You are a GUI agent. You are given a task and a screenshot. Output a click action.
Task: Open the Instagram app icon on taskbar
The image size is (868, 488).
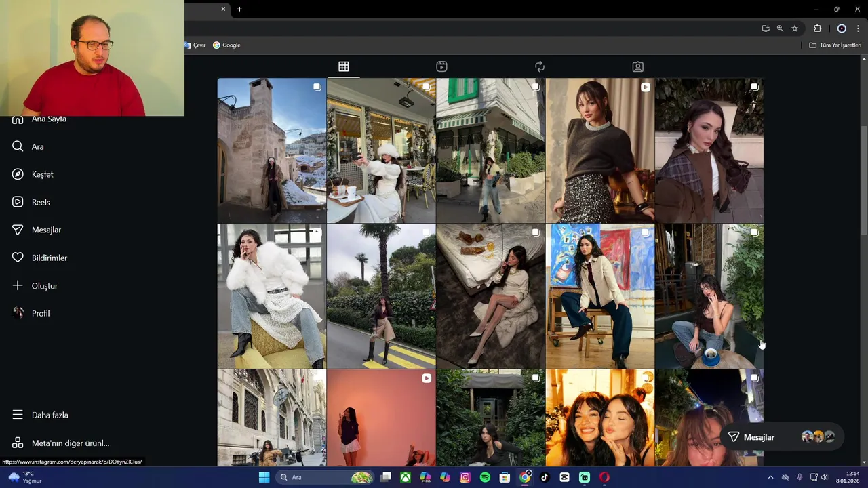tap(465, 477)
